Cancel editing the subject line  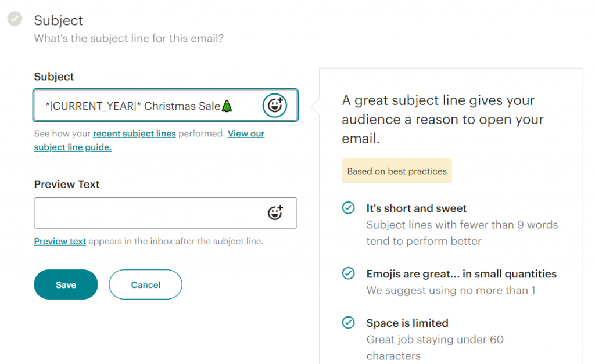(x=145, y=284)
